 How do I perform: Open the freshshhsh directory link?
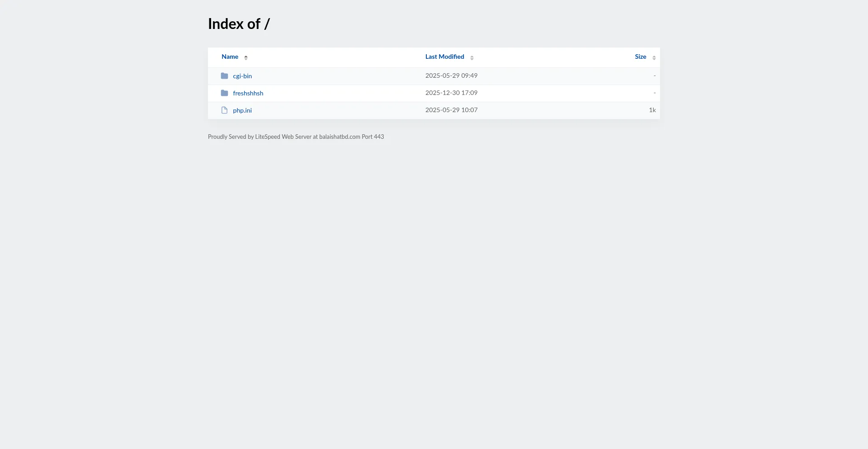point(248,93)
